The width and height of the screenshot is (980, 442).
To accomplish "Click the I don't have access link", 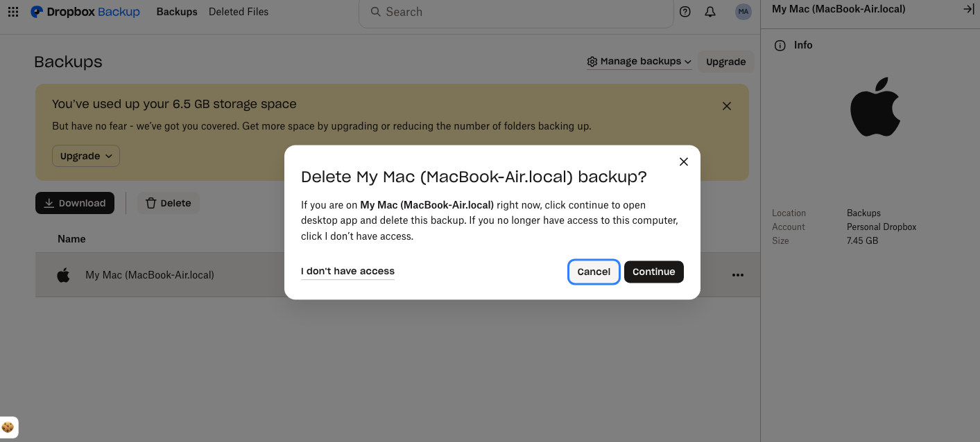I will pyautogui.click(x=347, y=271).
